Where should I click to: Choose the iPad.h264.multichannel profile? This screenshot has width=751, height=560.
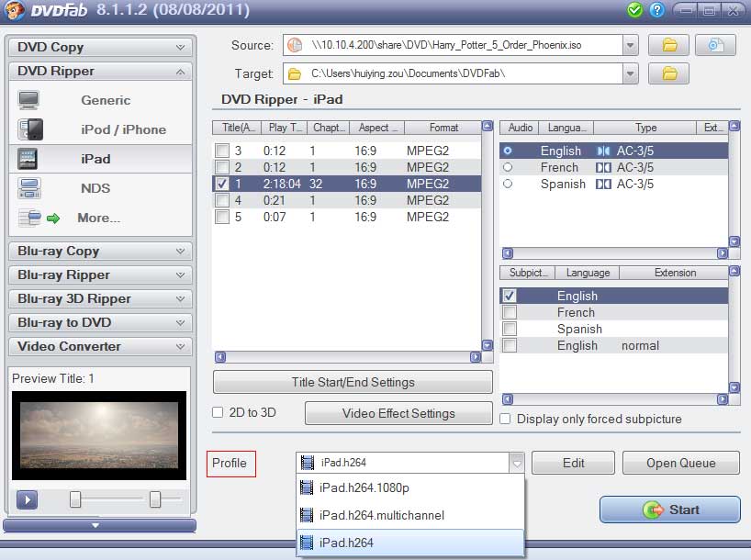click(410, 515)
